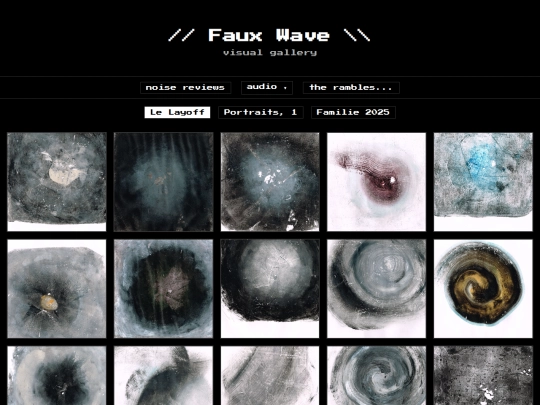The height and width of the screenshot is (405, 540).
Task: Go to the rambles... section
Action: click(351, 87)
